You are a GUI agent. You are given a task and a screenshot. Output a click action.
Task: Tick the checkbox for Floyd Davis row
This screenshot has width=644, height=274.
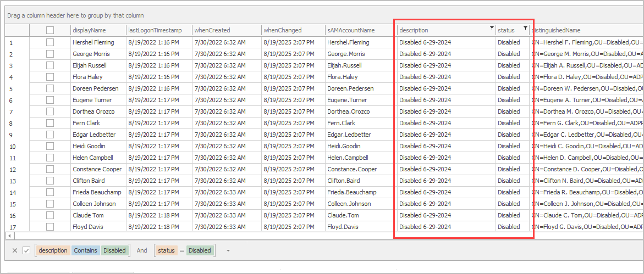point(50,227)
